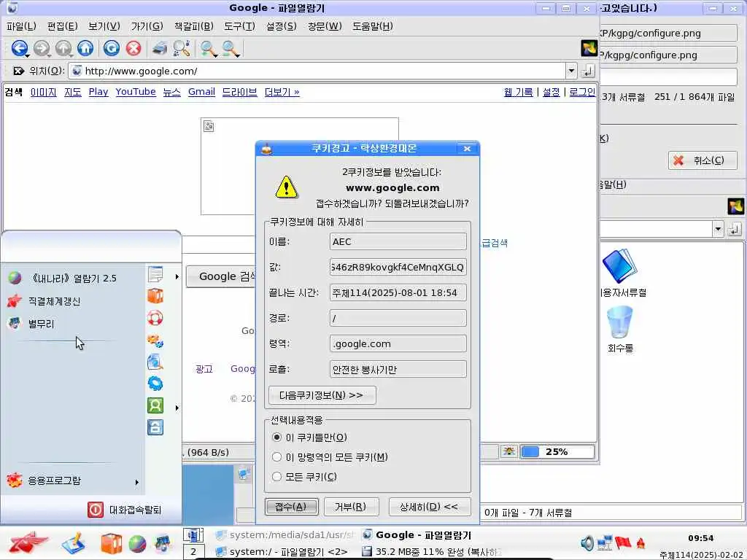The width and height of the screenshot is (747, 560).
Task: Select the 모든 쿠키(C) radio button
Action: (276, 477)
